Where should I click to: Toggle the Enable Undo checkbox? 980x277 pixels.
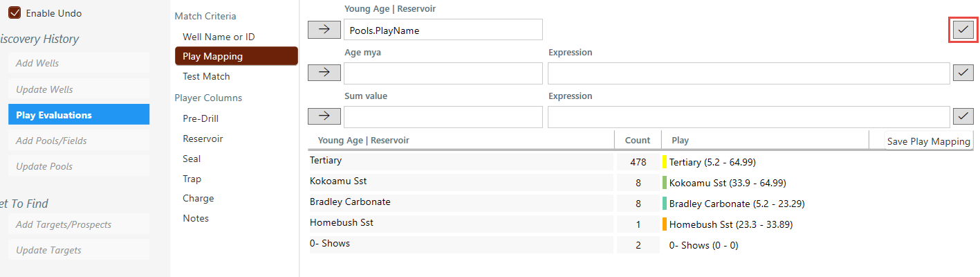click(x=15, y=13)
